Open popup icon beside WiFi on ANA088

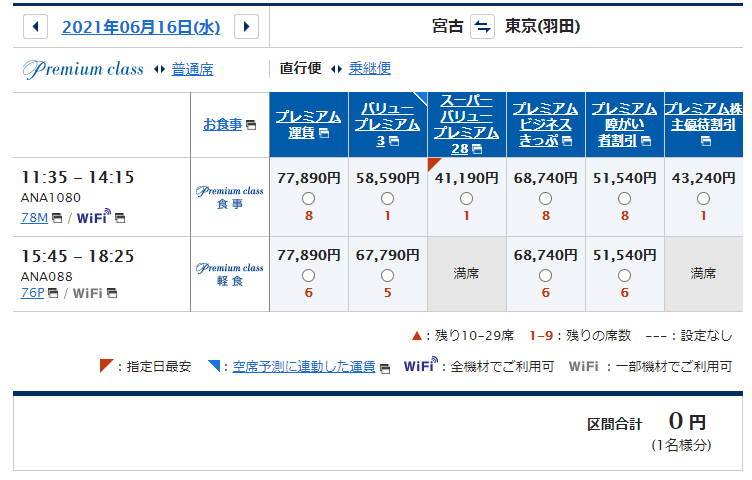pyautogui.click(x=112, y=293)
